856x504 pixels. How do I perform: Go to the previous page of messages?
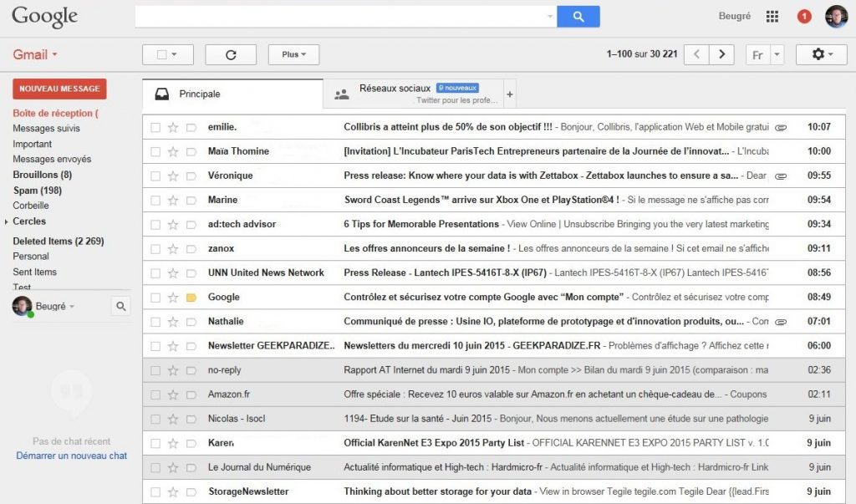click(696, 54)
